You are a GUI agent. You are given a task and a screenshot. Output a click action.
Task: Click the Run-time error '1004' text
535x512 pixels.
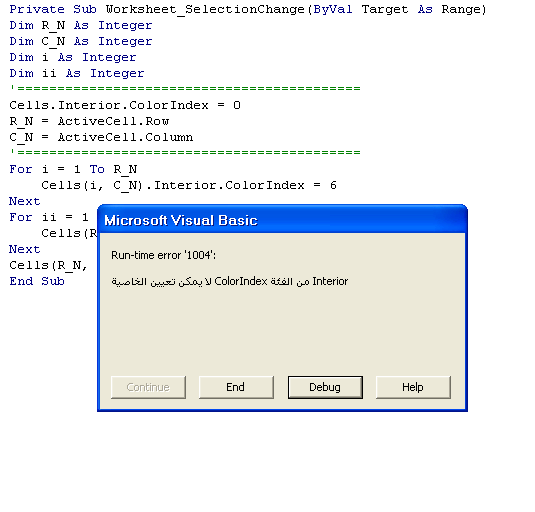pyautogui.click(x=163, y=255)
